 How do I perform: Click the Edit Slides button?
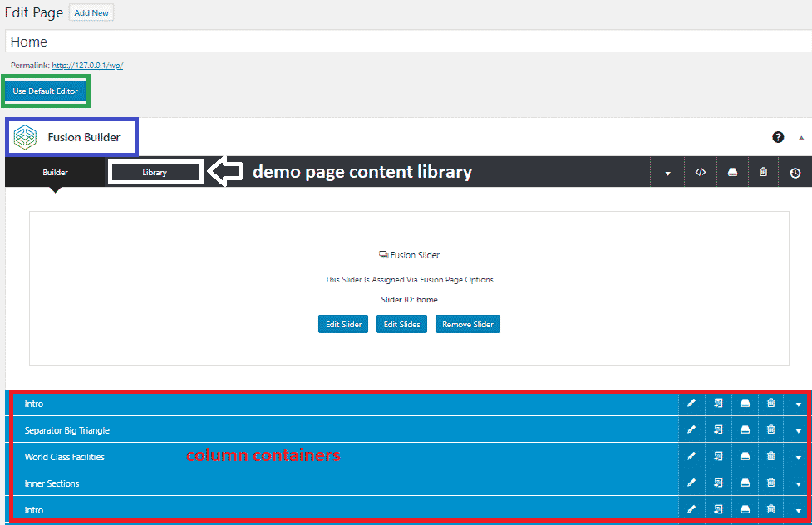point(402,324)
